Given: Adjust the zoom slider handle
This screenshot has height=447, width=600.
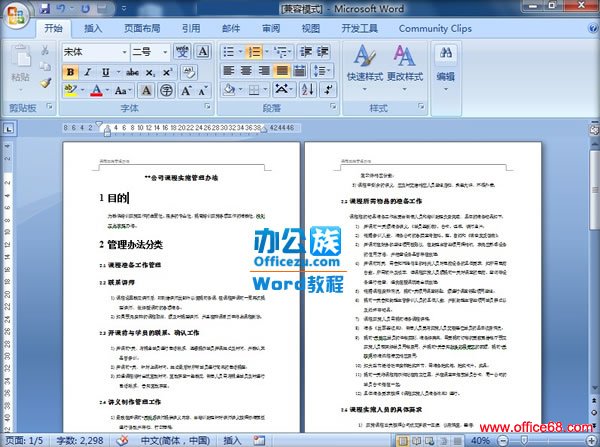Looking at the screenshot, I should coord(525,441).
